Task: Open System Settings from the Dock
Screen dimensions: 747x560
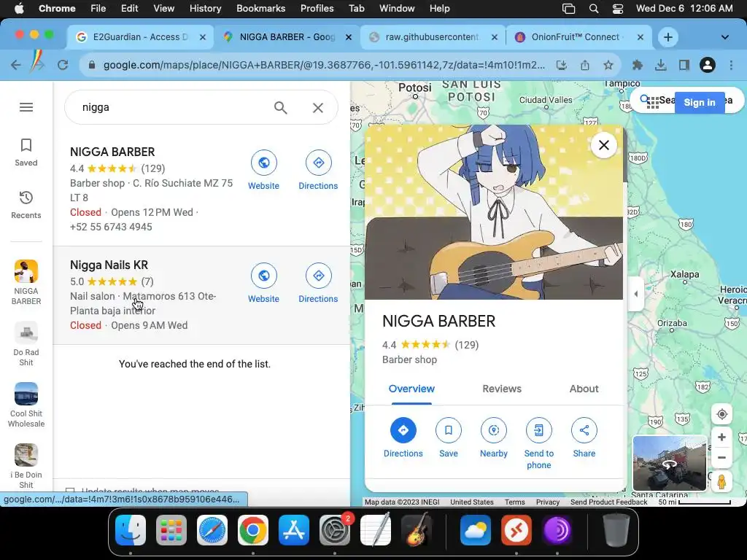Action: 335,530
